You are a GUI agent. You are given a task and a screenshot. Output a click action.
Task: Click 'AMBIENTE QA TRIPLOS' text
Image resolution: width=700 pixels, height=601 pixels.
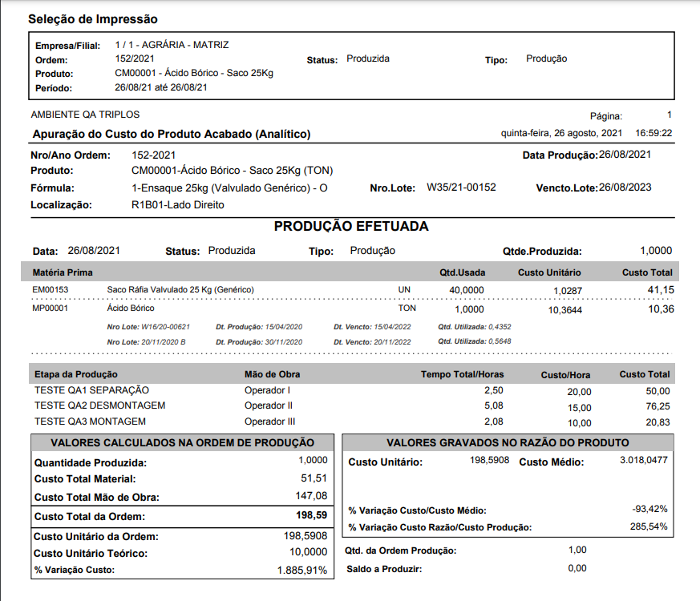click(x=85, y=115)
